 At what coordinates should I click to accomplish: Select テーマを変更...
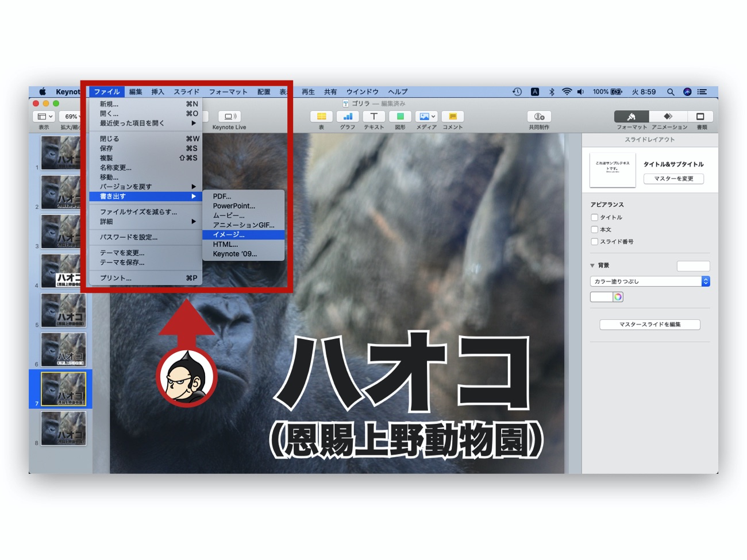[x=147, y=253]
